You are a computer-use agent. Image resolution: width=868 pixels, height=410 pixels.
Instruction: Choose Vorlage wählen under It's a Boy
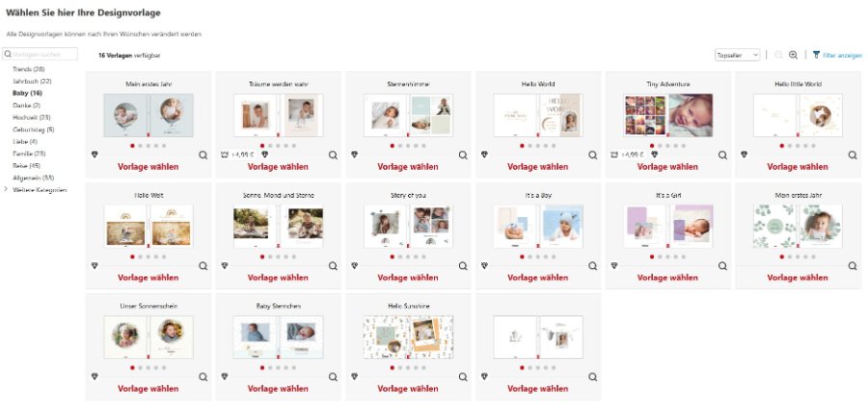point(537,278)
